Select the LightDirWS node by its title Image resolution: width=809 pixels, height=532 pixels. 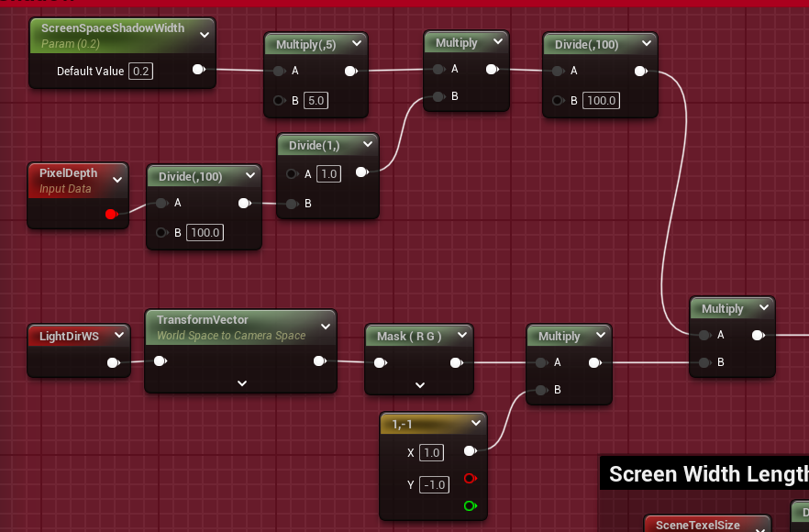pos(69,337)
